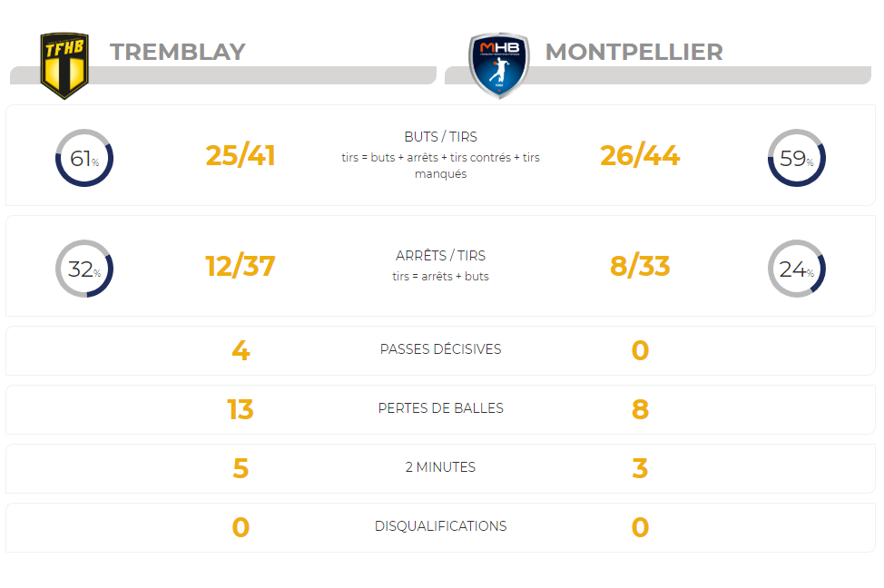
Task: Click Tremblay's 25/41 goals figure
Action: click(241, 155)
